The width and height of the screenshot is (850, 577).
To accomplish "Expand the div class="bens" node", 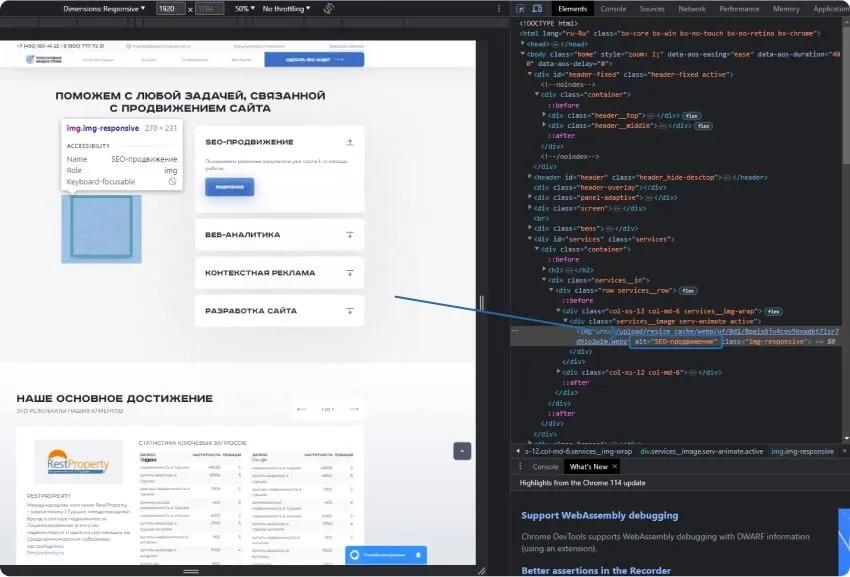I will 530,228.
